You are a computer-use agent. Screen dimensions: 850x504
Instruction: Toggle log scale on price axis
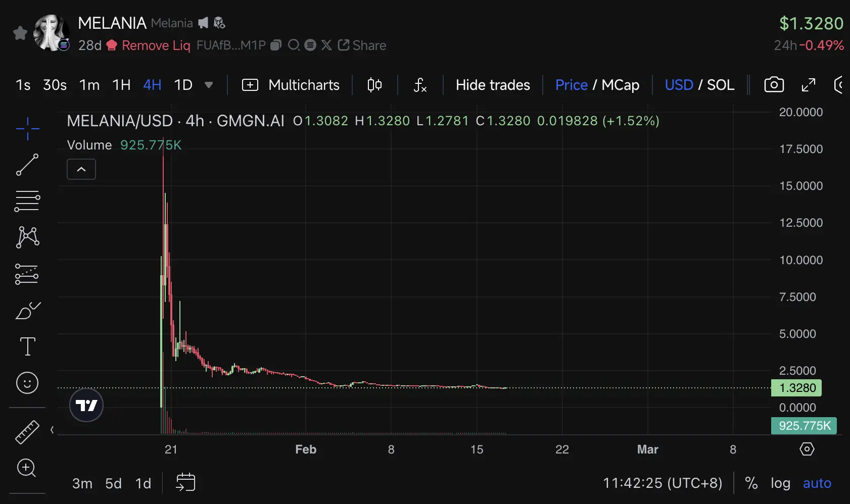[x=780, y=483]
